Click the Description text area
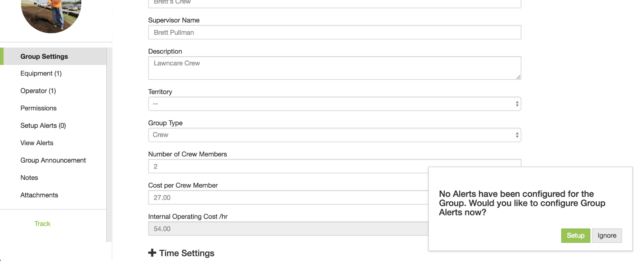The image size is (644, 261). tap(334, 68)
